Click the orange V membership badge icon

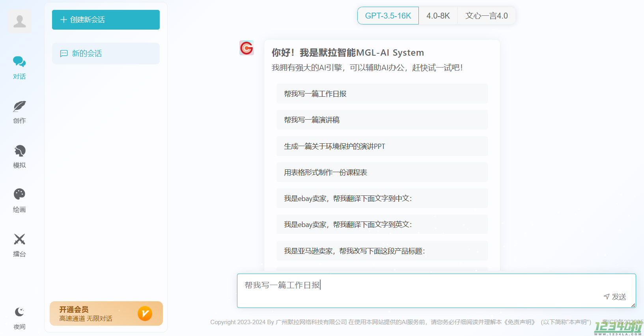pyautogui.click(x=145, y=313)
